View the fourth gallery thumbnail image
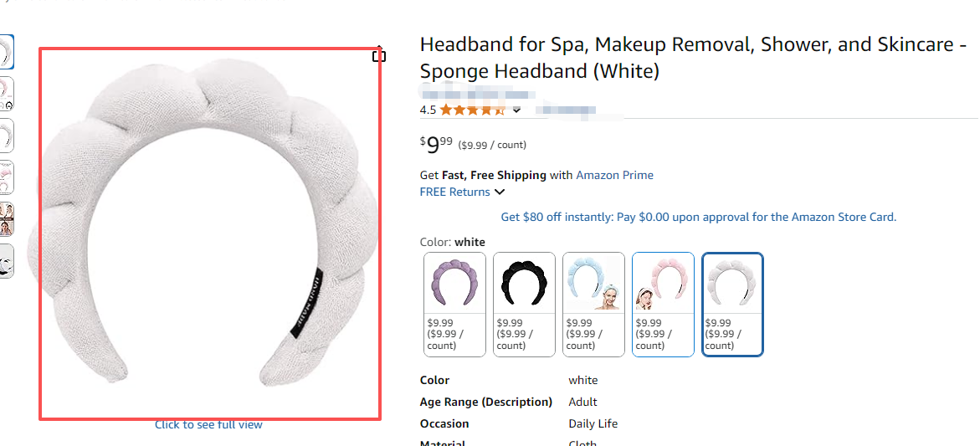The height and width of the screenshot is (446, 980). (x=6, y=177)
